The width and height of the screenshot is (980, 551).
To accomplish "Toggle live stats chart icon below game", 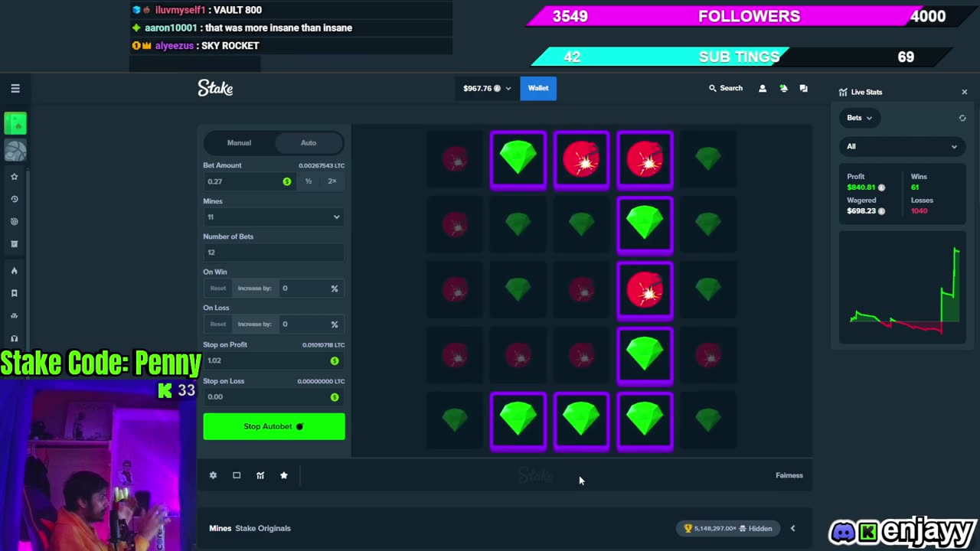I will tap(260, 475).
